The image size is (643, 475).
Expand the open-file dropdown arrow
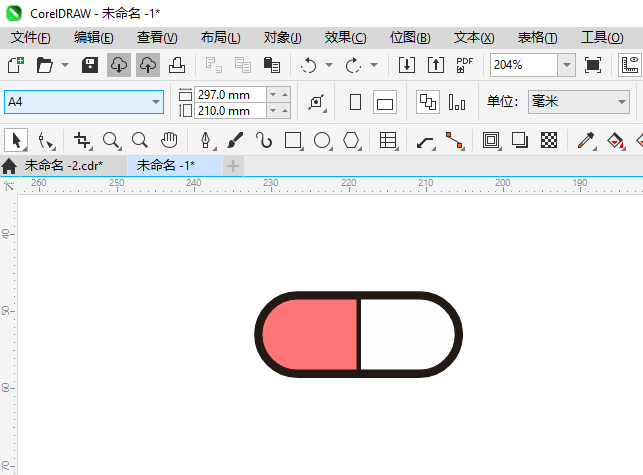click(65, 65)
